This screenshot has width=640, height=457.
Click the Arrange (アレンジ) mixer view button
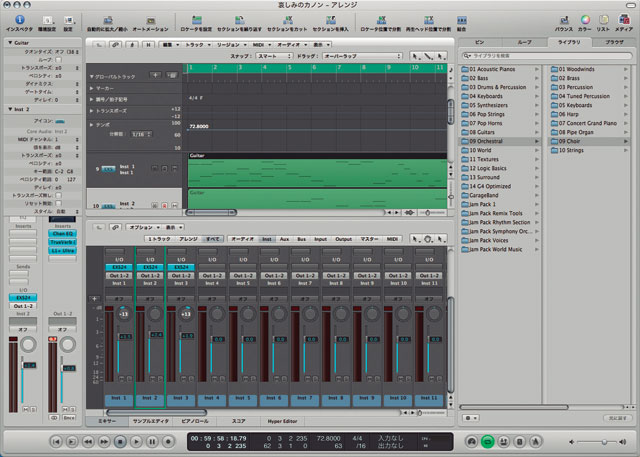pyautogui.click(x=188, y=239)
